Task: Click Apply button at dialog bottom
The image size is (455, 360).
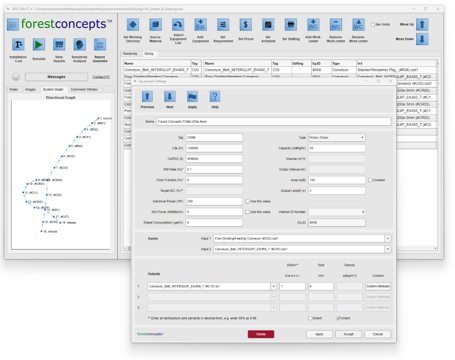Action: pos(319,334)
